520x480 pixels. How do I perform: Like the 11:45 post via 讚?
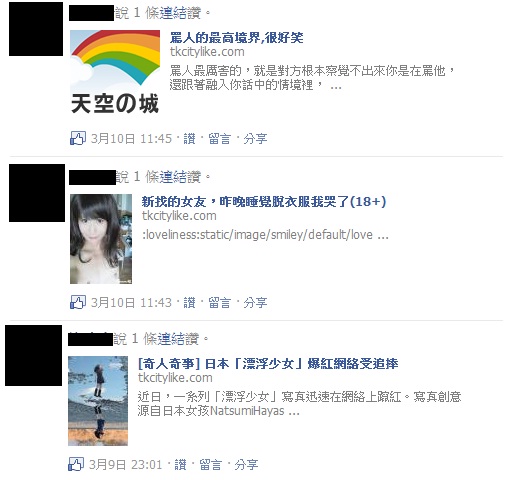click(189, 139)
